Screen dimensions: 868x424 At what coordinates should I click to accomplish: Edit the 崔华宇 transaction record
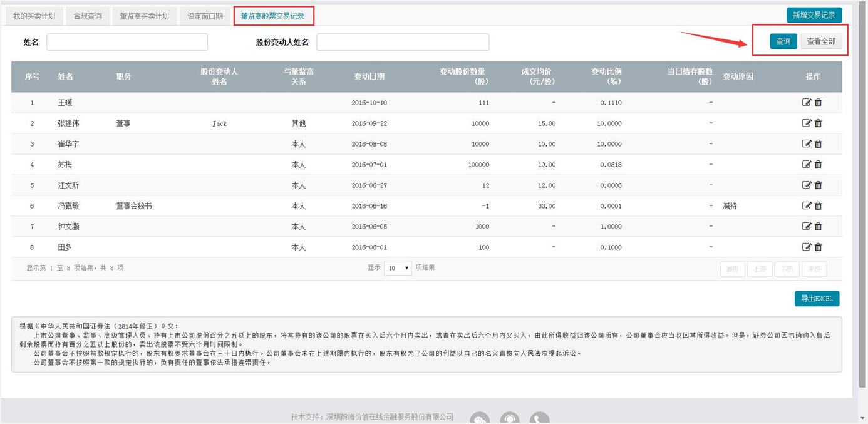807,144
